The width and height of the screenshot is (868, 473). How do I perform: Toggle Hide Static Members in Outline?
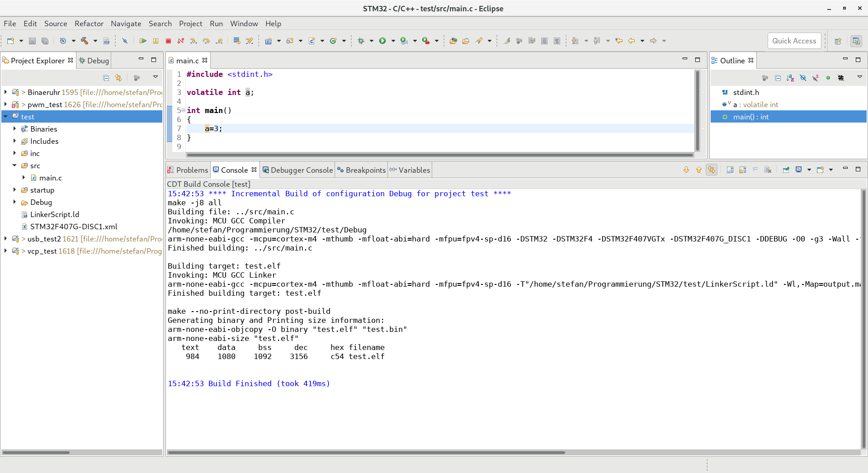click(816, 78)
